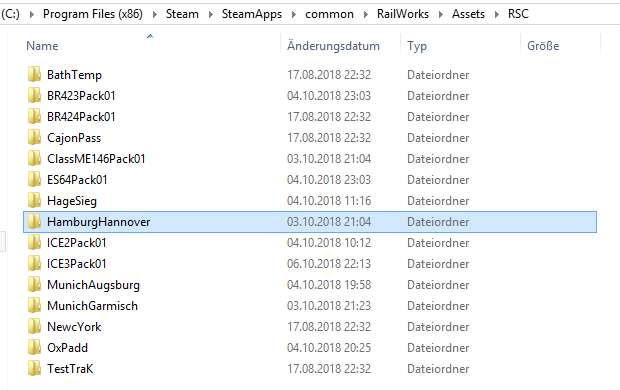
Task: Click the BR424Pack01 folder icon
Action: tap(34, 116)
